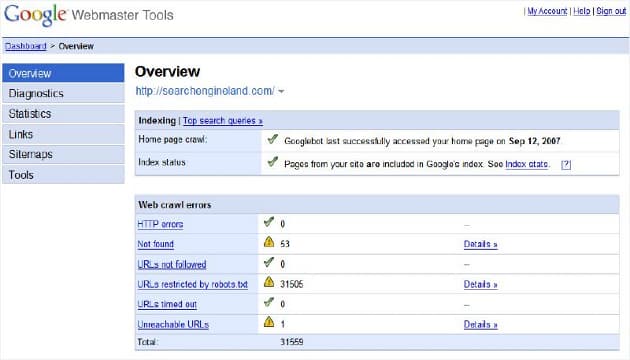Open the HTTP errors link
This screenshot has width=630, height=360.
point(160,224)
